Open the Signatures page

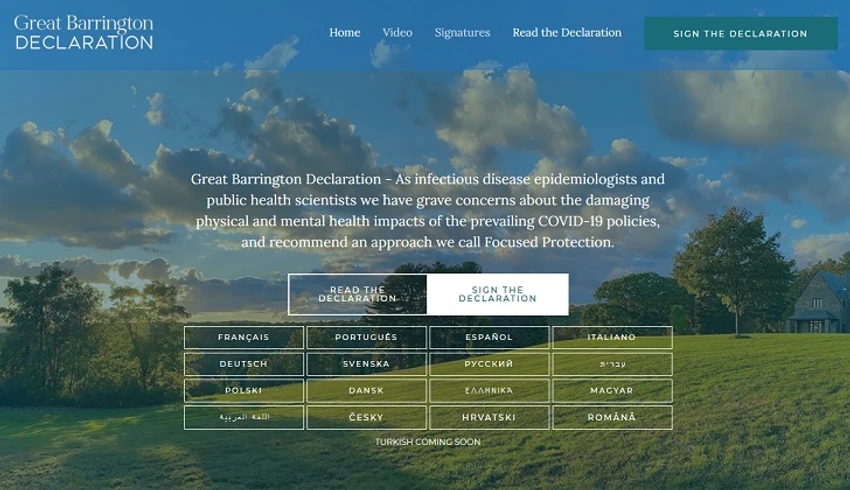(462, 33)
